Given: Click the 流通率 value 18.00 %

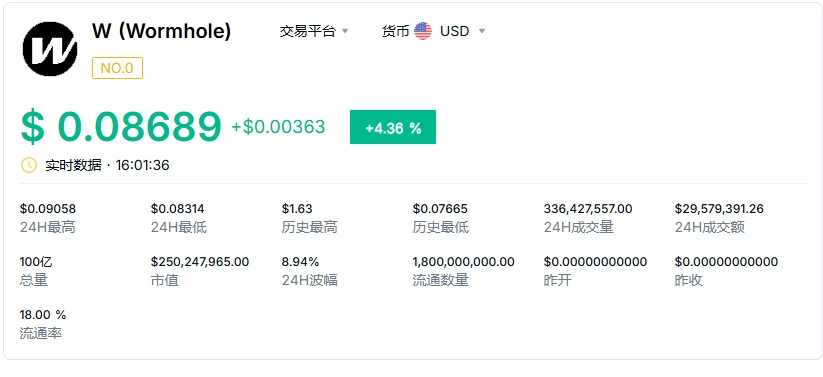Looking at the screenshot, I should pos(43,315).
